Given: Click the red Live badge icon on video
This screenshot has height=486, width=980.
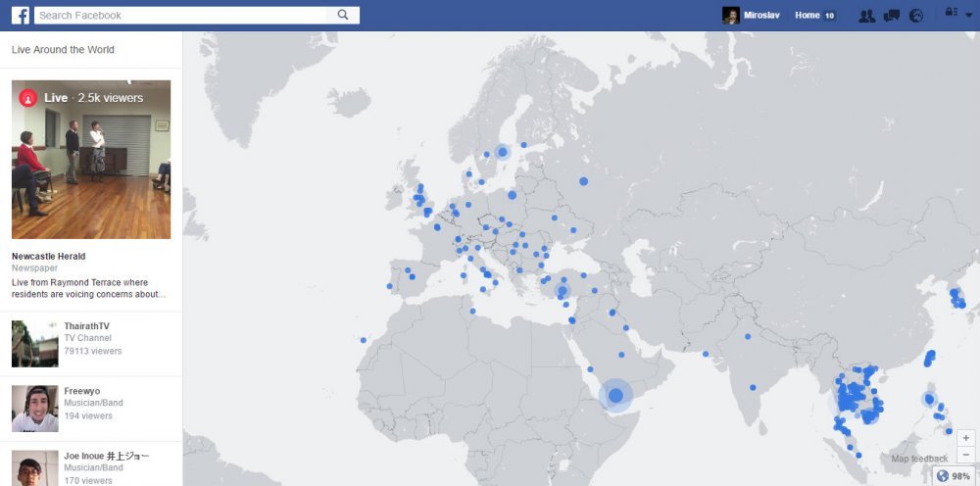Looking at the screenshot, I should [x=27, y=98].
